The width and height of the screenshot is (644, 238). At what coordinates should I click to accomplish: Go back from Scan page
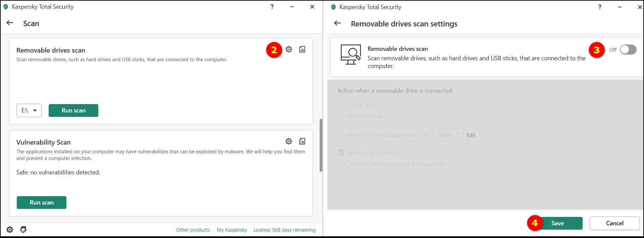tap(10, 23)
